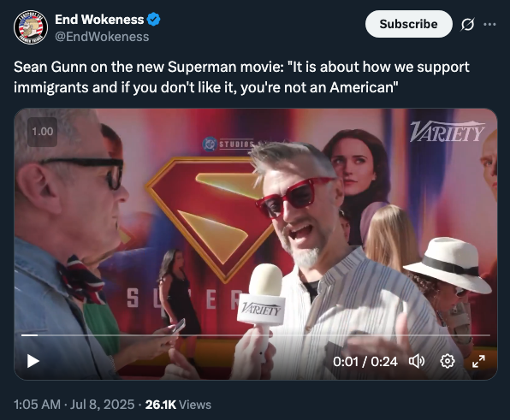
Task: Click the verified badge icon
Action: [x=153, y=20]
